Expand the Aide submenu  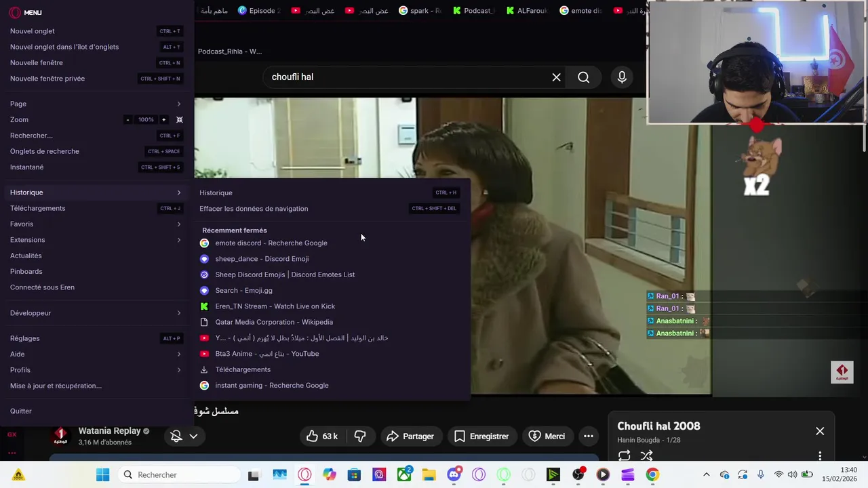[97, 354]
